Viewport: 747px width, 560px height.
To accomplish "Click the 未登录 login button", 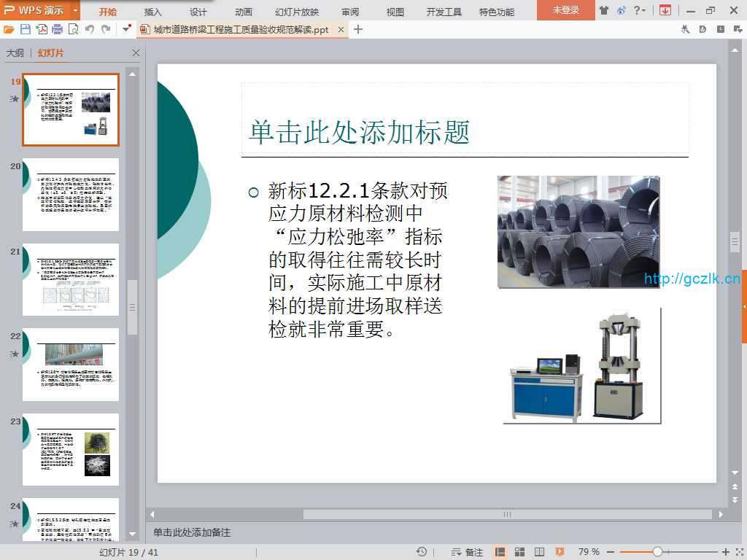I will [x=565, y=10].
